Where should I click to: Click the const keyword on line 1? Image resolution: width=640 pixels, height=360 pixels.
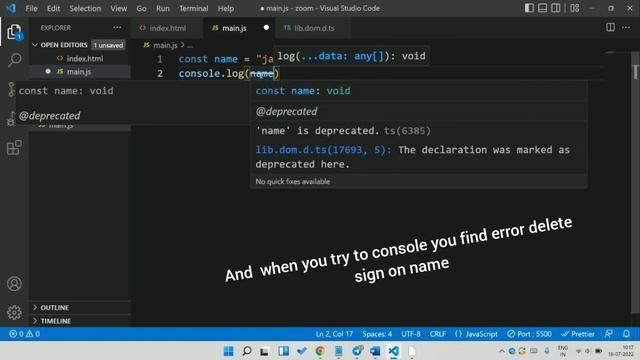pyautogui.click(x=193, y=59)
